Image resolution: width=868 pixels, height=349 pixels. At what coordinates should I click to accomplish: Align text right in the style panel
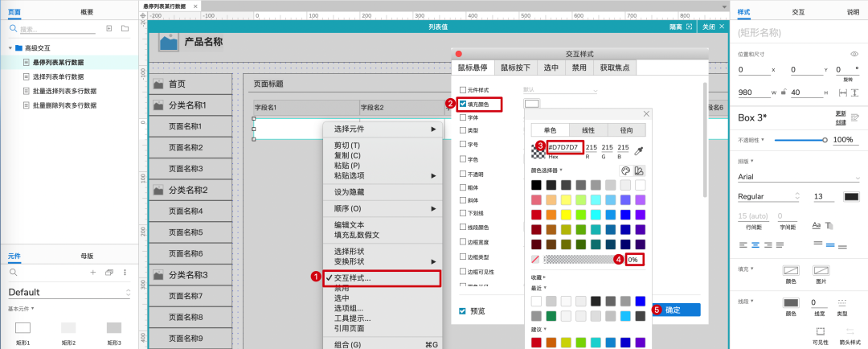[x=768, y=244]
